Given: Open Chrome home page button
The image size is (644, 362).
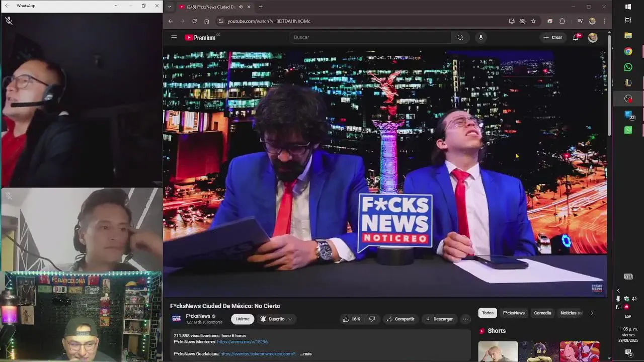Looking at the screenshot, I should 206,21.
